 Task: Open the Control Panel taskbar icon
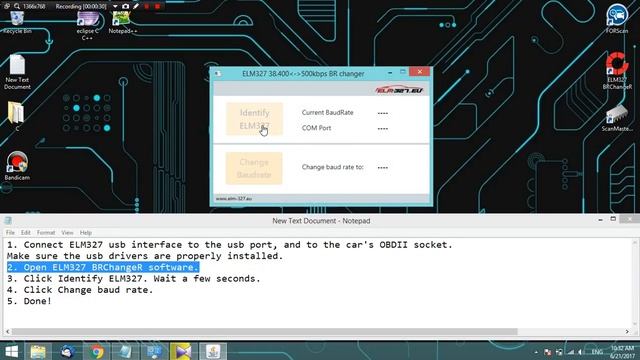click(x=154, y=351)
